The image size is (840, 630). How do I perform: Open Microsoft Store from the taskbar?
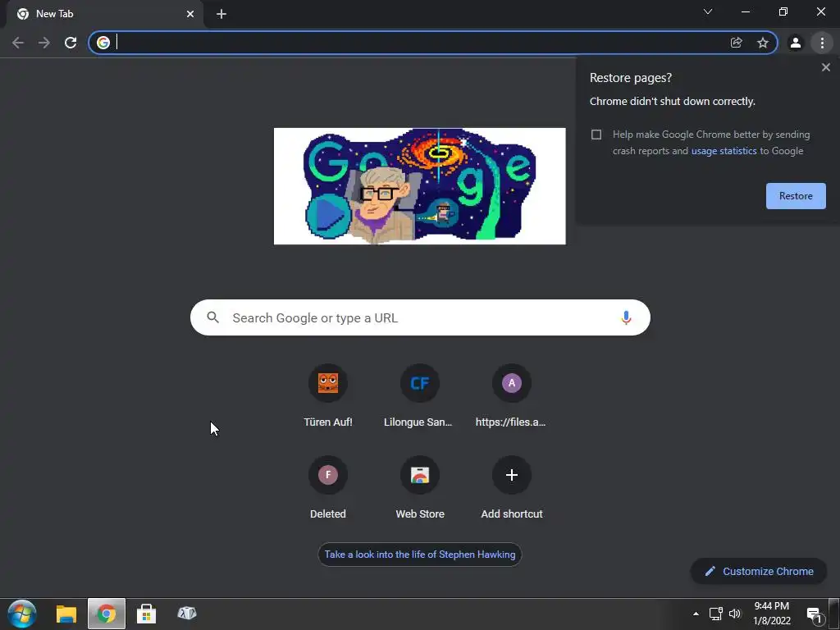[146, 614]
